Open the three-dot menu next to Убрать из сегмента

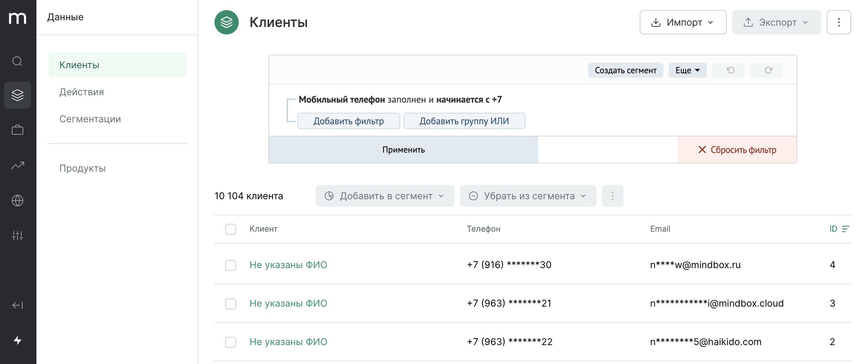(x=612, y=196)
